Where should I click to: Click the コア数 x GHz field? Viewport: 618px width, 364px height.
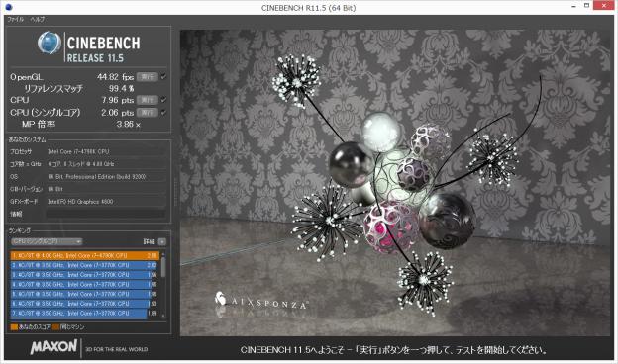106,164
